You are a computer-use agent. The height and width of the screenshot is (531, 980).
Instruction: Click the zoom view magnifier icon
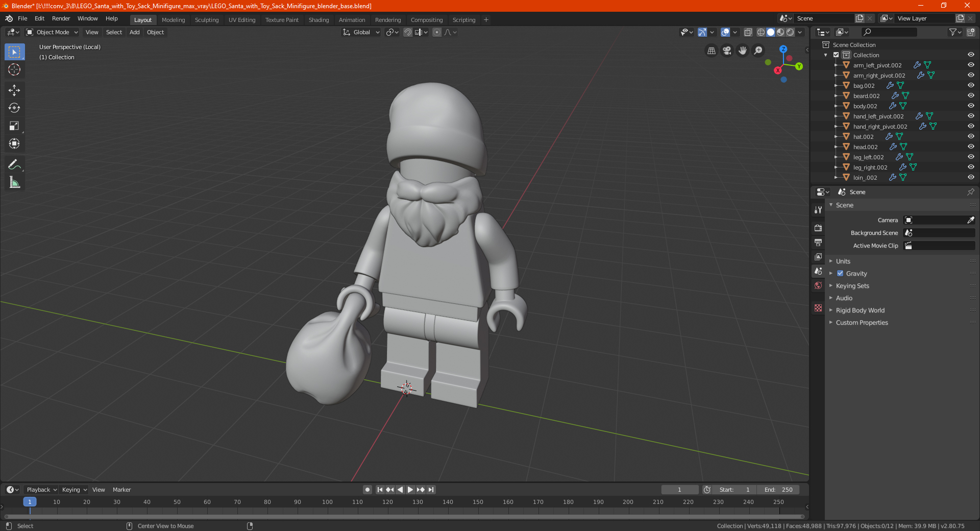coord(758,51)
